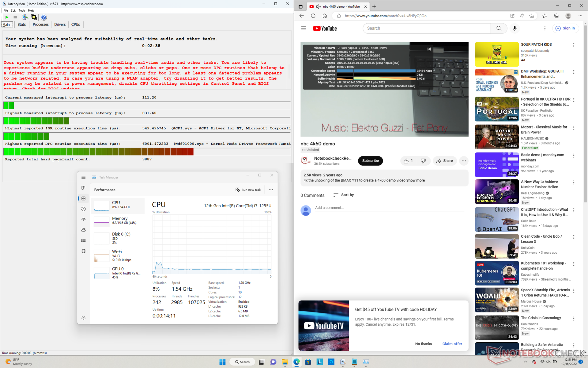Switch to LatencyMon Drivers tab
This screenshot has height=368, width=588.
pyautogui.click(x=60, y=25)
